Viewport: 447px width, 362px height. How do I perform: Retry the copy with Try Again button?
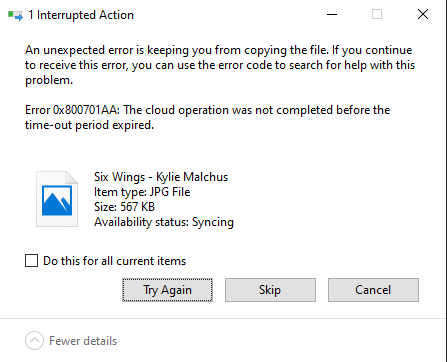pyautogui.click(x=167, y=290)
